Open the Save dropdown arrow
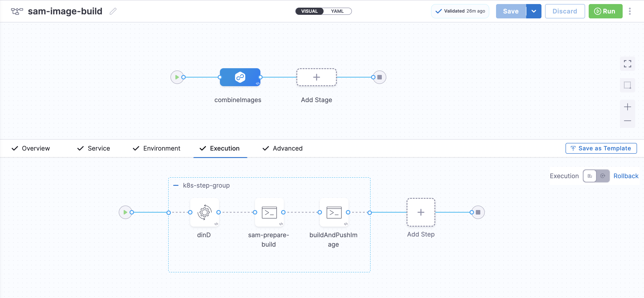Image resolution: width=644 pixels, height=298 pixels. coord(534,11)
